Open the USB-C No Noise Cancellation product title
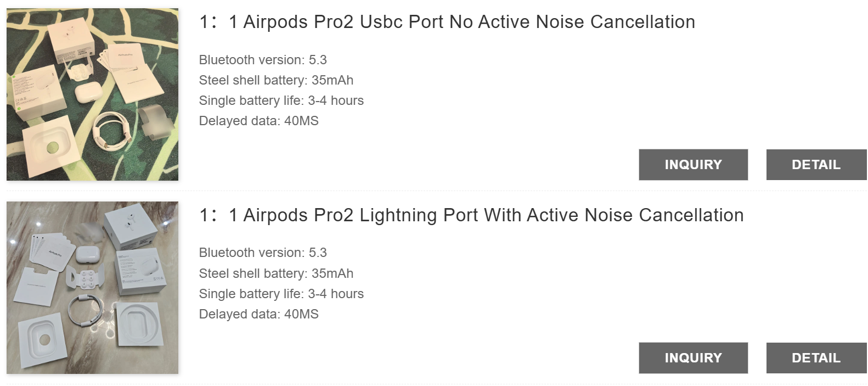 (446, 22)
